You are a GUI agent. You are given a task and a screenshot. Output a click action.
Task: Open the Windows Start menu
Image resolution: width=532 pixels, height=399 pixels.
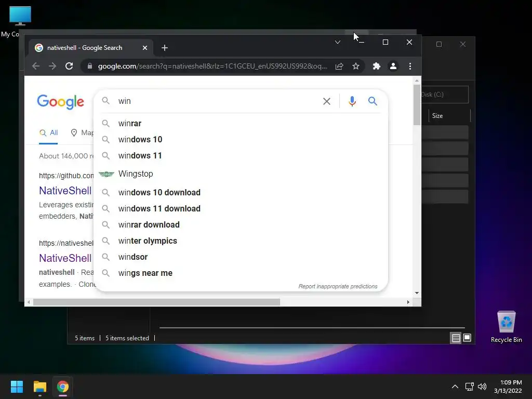click(17, 387)
